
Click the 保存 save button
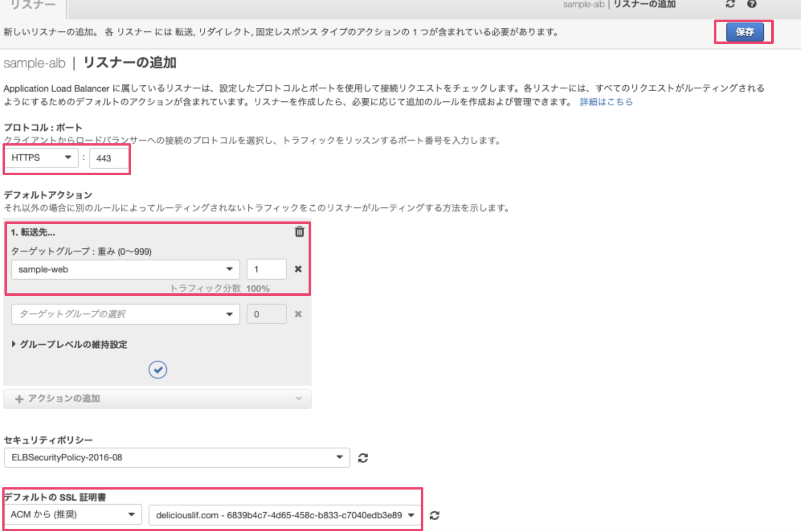coord(744,32)
